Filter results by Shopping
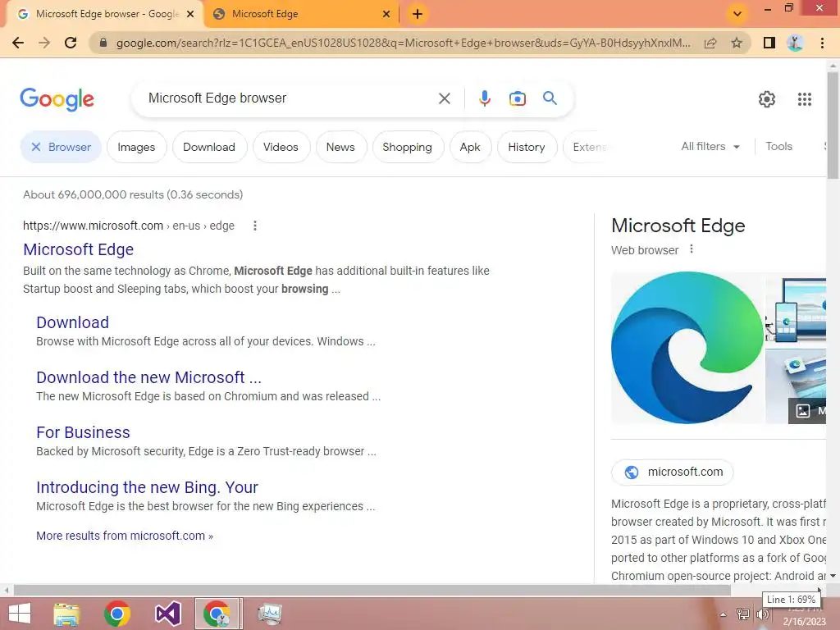840x630 pixels. pyautogui.click(x=407, y=147)
